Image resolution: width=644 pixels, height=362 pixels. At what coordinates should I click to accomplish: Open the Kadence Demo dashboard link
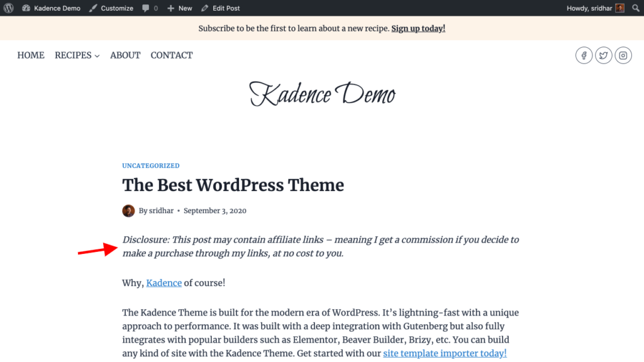pyautogui.click(x=52, y=8)
